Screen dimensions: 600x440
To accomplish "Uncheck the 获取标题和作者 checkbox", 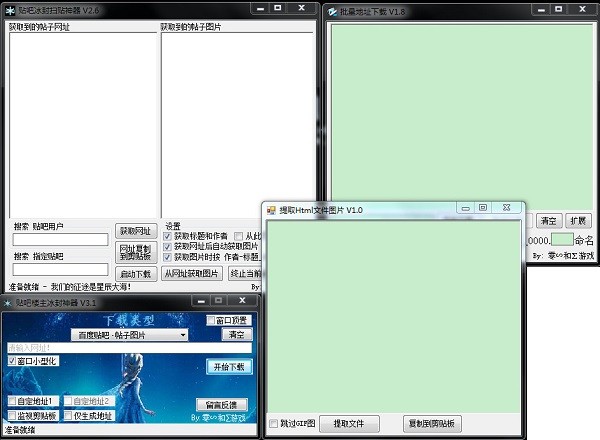I will pyautogui.click(x=167, y=236).
